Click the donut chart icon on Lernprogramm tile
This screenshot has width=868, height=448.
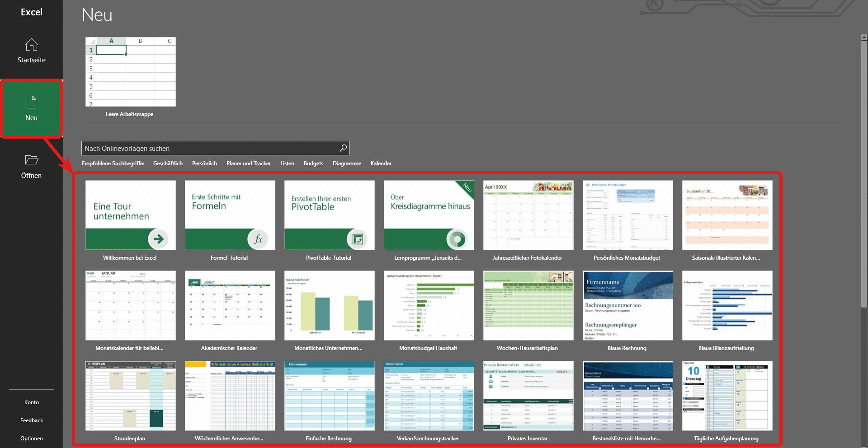click(457, 239)
